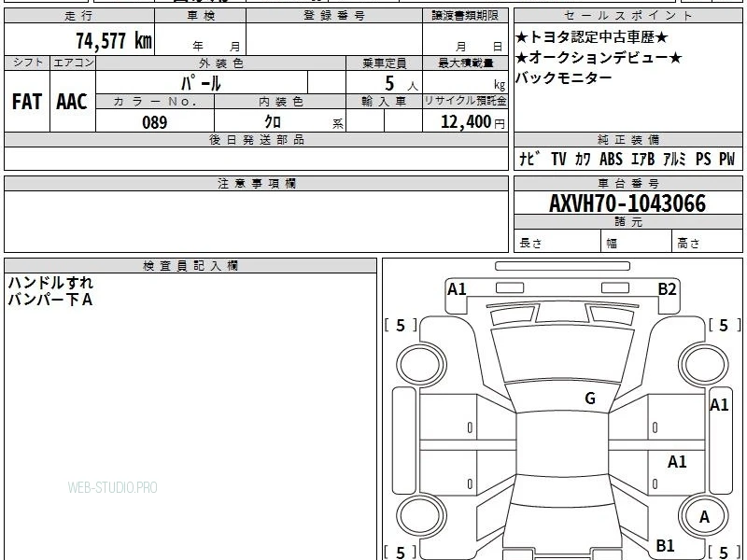Select the PW equipment code
This screenshot has height=560, width=747.
pyautogui.click(x=726, y=159)
